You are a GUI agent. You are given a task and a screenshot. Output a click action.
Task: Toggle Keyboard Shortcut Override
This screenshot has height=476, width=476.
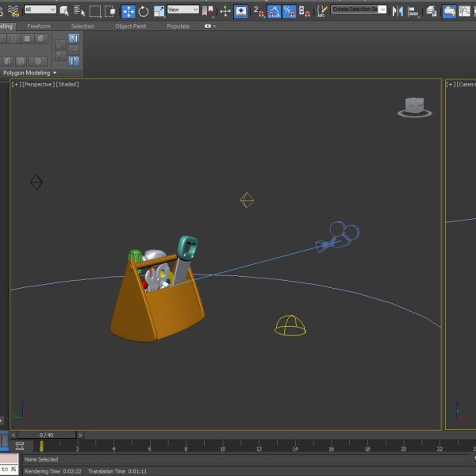(x=240, y=12)
